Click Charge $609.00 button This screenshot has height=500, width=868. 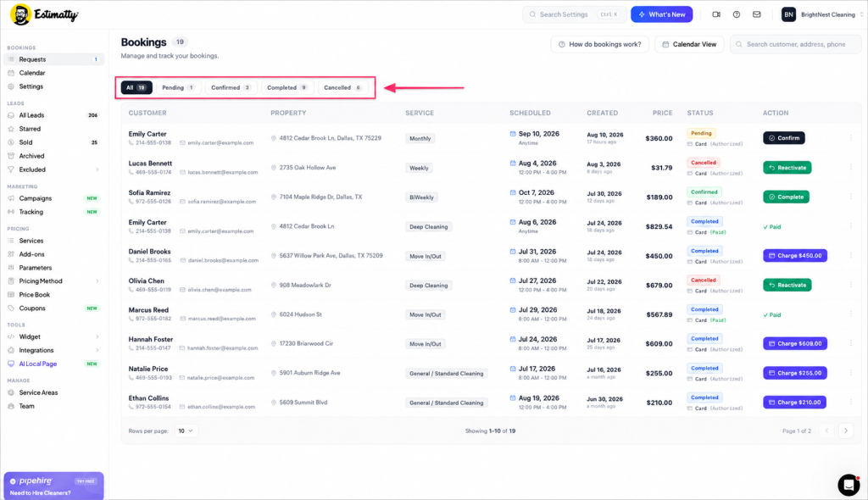tap(795, 343)
